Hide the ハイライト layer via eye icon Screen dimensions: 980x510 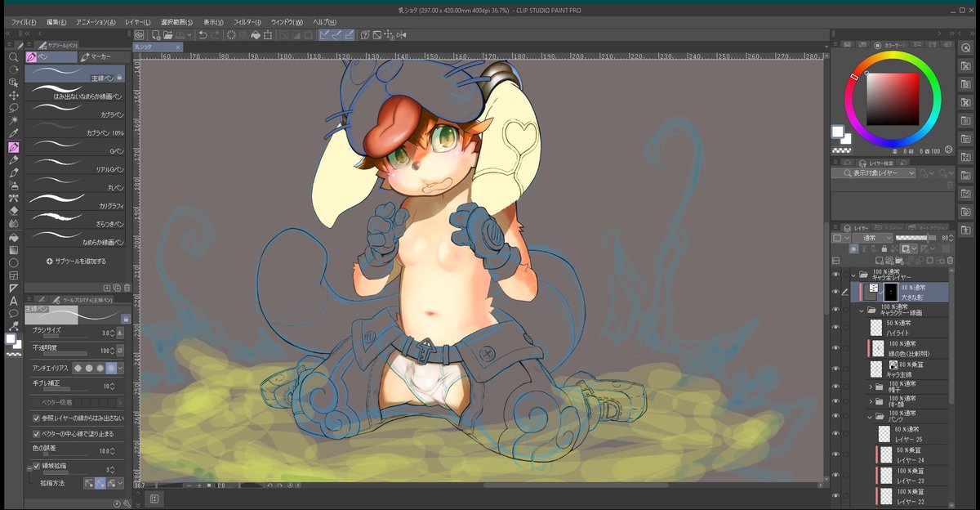pyautogui.click(x=835, y=327)
